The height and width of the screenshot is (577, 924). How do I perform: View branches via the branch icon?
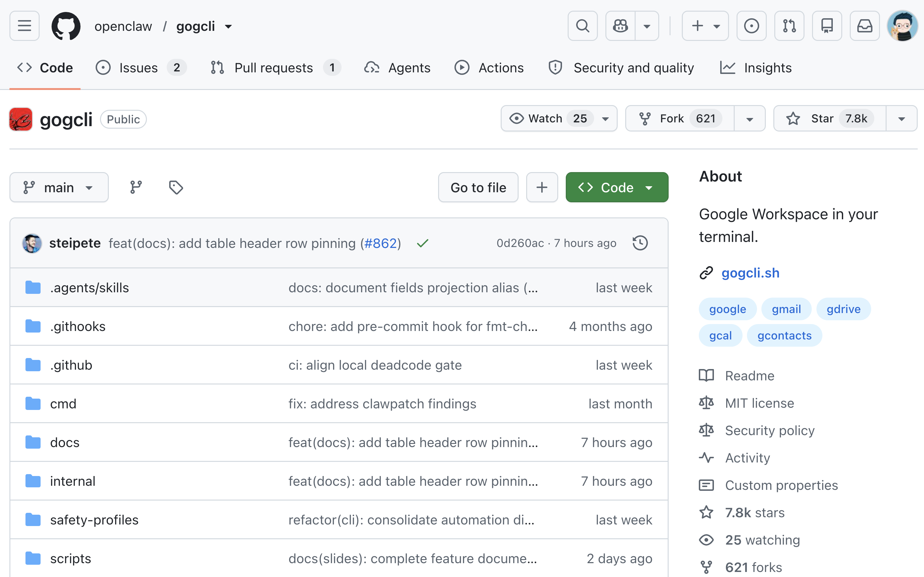[136, 188]
